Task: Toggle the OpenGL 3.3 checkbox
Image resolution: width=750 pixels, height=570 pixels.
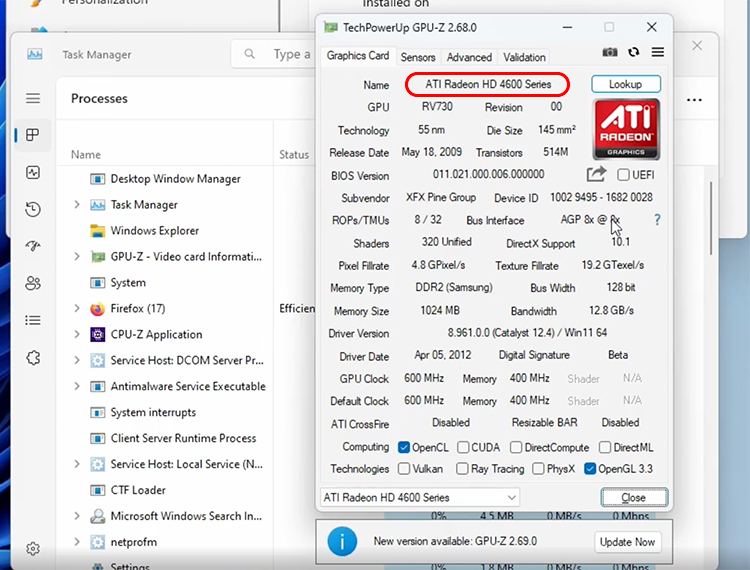Action: (x=590, y=469)
